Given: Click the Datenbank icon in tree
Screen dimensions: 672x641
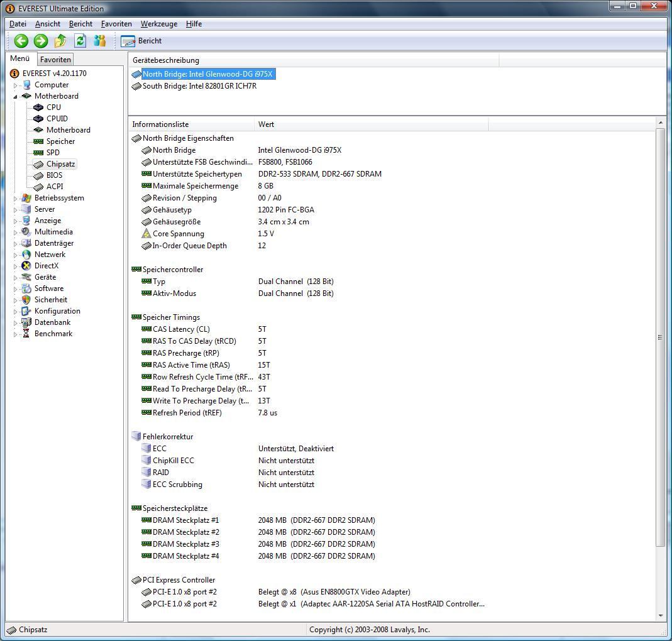Looking at the screenshot, I should (26, 322).
